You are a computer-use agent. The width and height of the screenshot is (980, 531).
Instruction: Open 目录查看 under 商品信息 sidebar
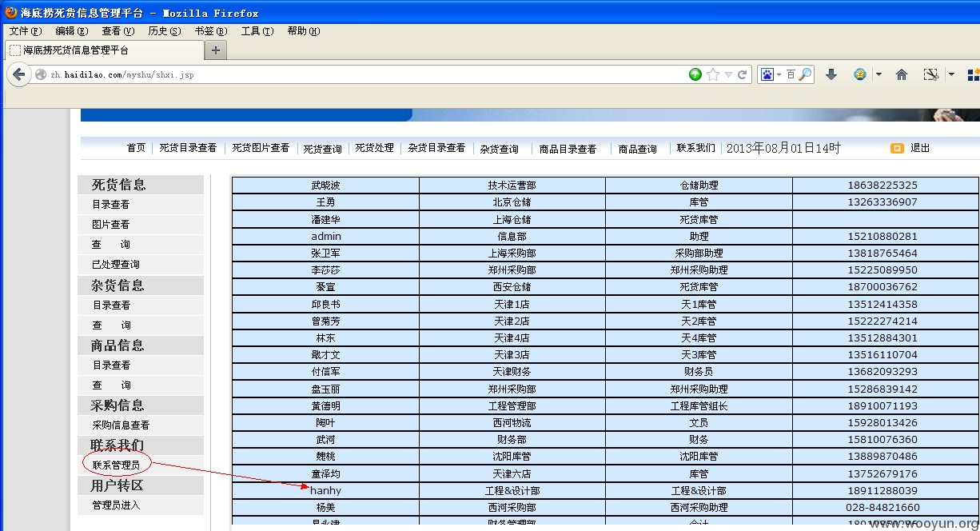[x=111, y=365]
